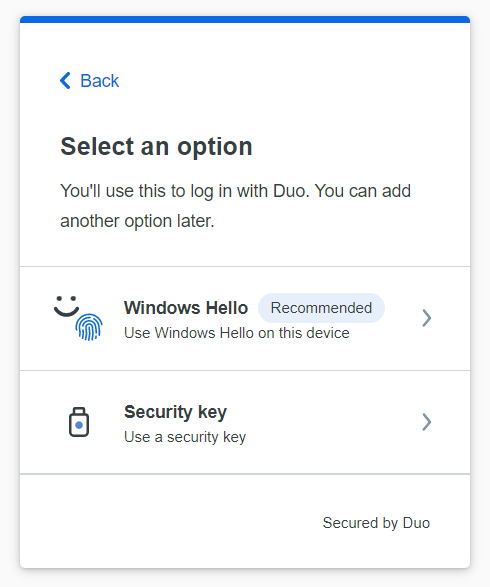Choose the Security key option title
Viewport: 490px width, 587px height.
pos(176,412)
